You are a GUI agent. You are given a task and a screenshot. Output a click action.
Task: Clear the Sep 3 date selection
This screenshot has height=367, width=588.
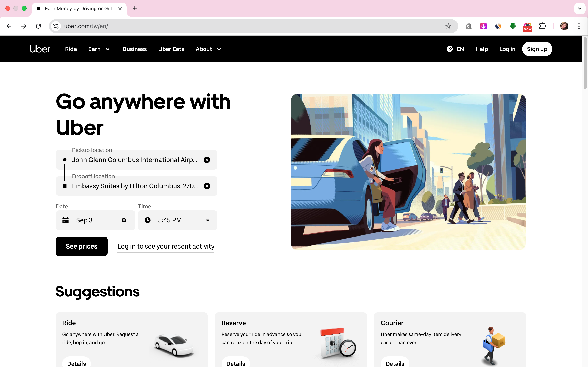coord(124,220)
